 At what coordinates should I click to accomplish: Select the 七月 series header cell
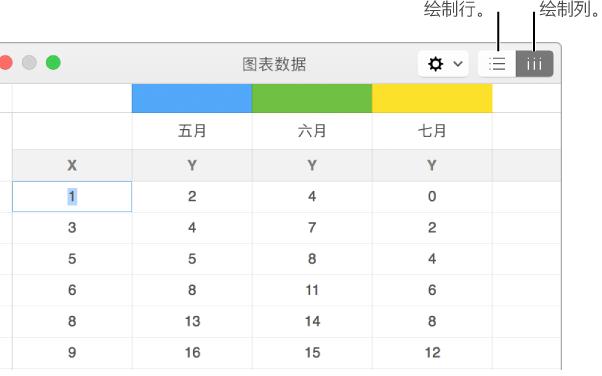[x=432, y=131]
